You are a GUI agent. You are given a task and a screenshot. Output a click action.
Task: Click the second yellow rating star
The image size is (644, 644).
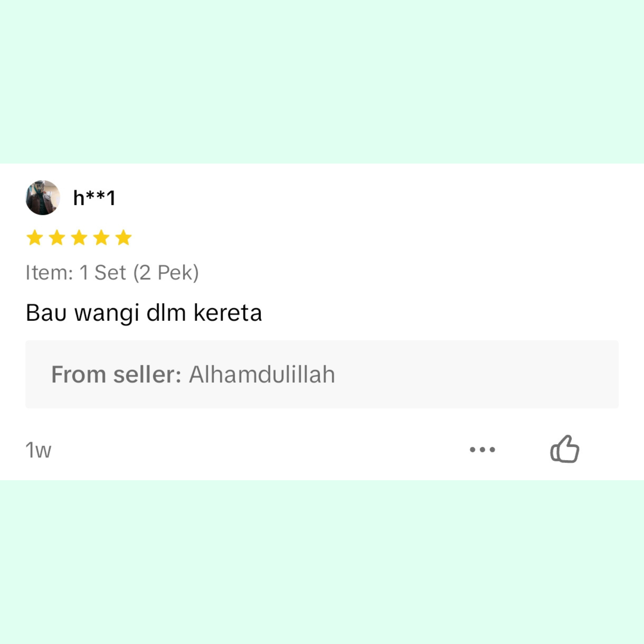tap(57, 238)
